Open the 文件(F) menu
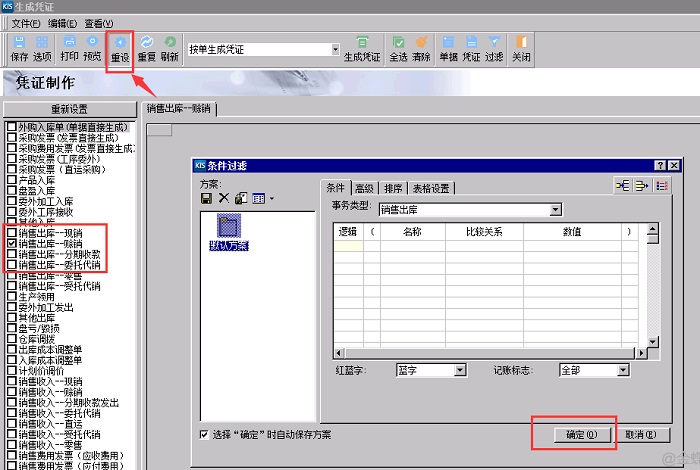The image size is (700, 470). coord(25,23)
